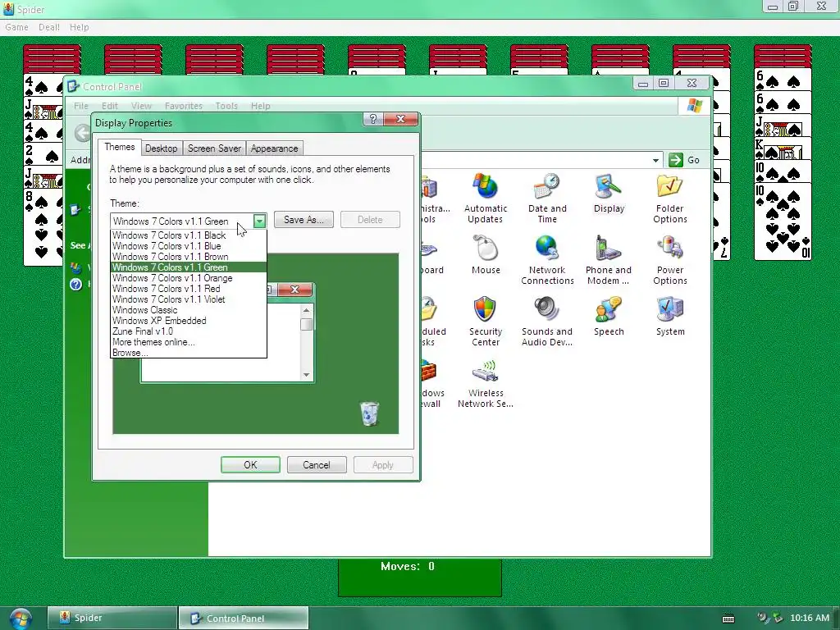Select Windows 7 Colors v1.1 Blue theme
This screenshot has width=840, height=630.
pos(189,246)
